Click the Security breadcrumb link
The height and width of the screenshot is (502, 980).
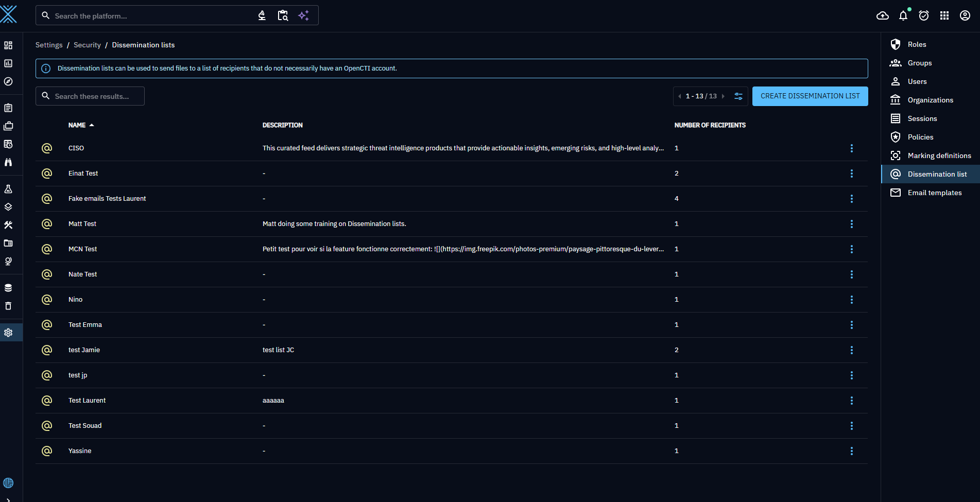[x=87, y=45]
